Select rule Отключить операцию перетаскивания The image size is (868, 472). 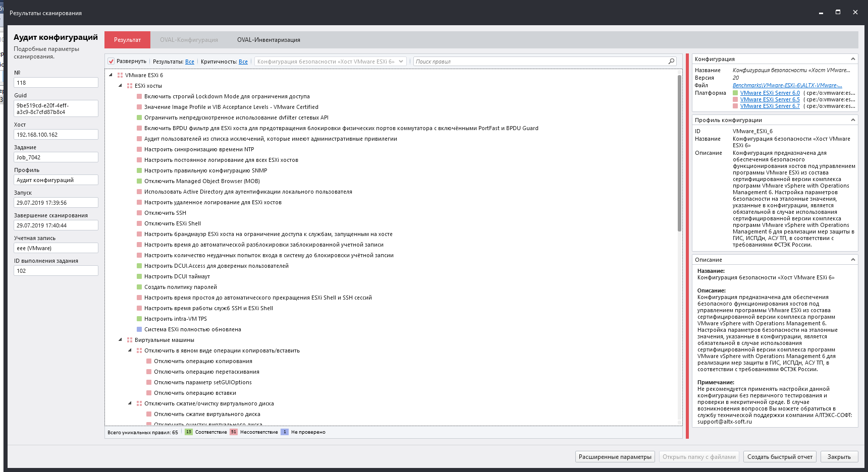click(206, 372)
